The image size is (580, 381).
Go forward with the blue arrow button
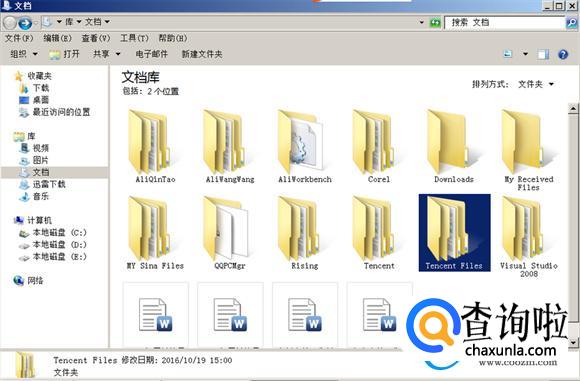coord(25,23)
